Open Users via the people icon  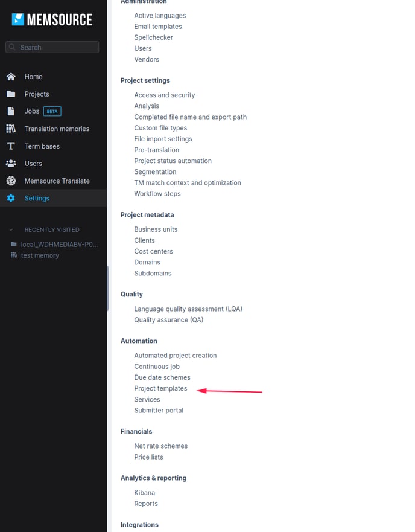coord(11,164)
